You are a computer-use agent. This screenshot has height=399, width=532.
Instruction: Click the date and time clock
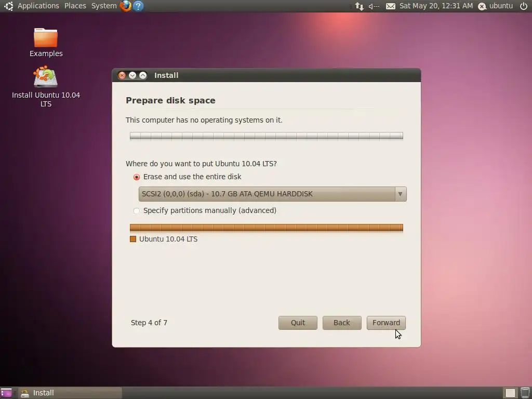[x=436, y=6]
